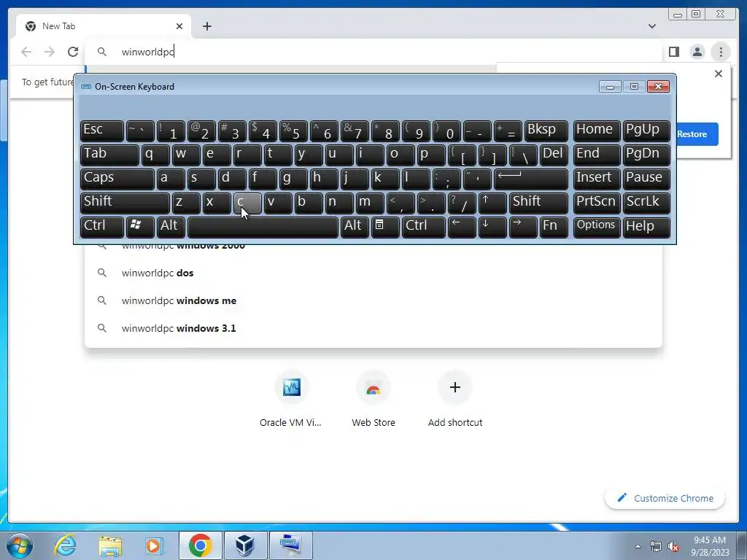Viewport: 747px width, 560px height.
Task: Click the Windows logo key on keyboard
Action: pos(140,227)
